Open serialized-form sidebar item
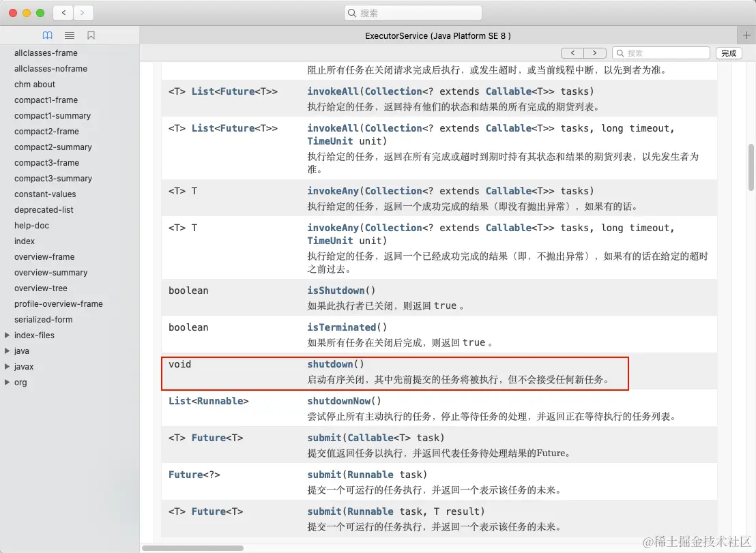The width and height of the screenshot is (756, 553). coord(44,319)
